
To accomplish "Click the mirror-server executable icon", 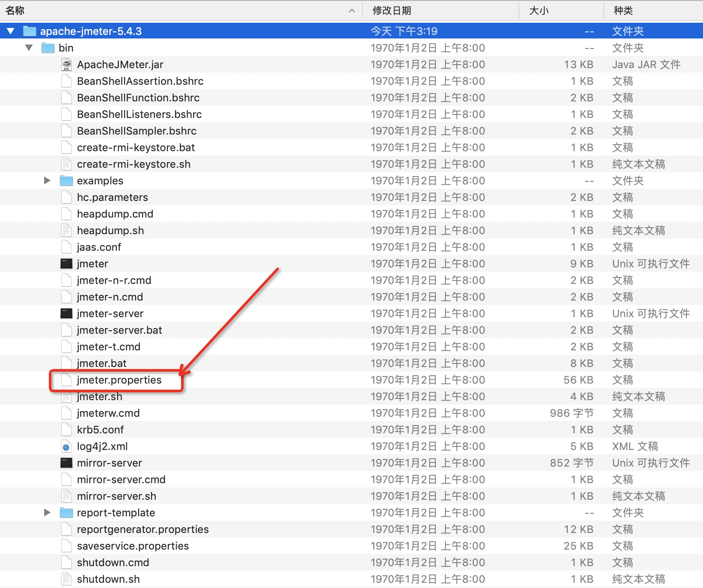I will tap(66, 463).
